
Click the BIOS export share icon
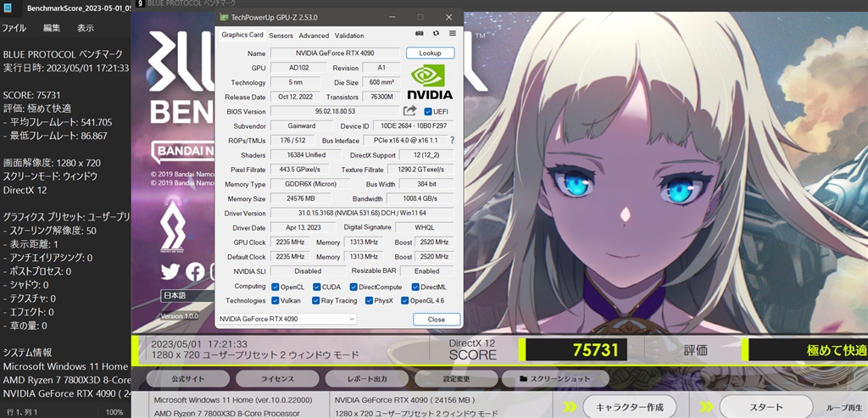pos(409,111)
